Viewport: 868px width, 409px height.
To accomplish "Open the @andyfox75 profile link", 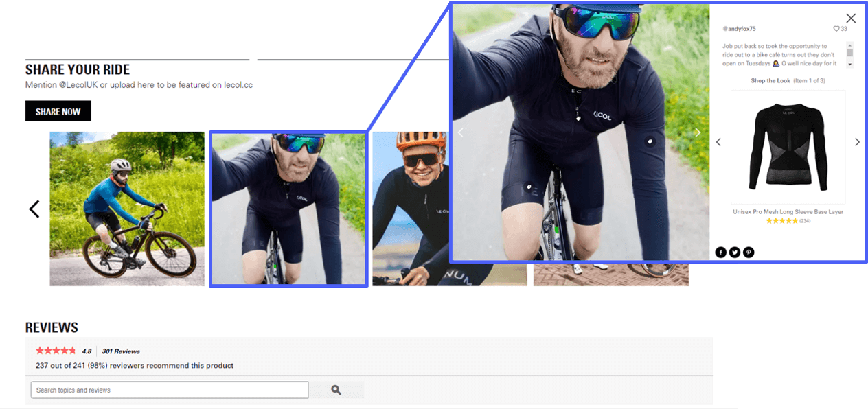I will click(739, 29).
